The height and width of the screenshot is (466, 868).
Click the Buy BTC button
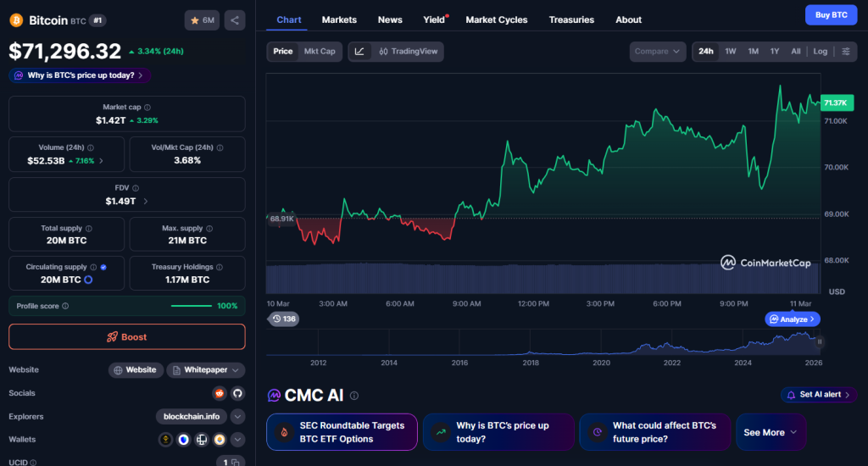[831, 14]
